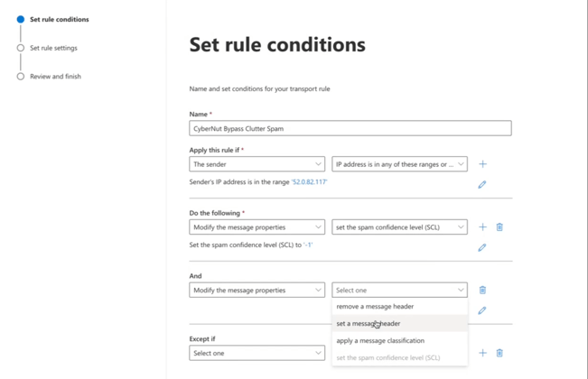Image resolution: width=588 pixels, height=379 pixels.
Task: Go to 'Set rule settings' step
Action: pos(53,48)
